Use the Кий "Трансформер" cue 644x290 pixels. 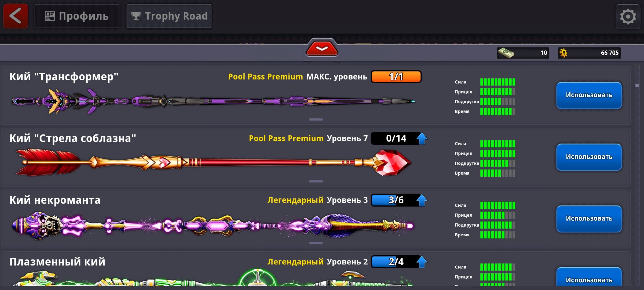click(589, 95)
